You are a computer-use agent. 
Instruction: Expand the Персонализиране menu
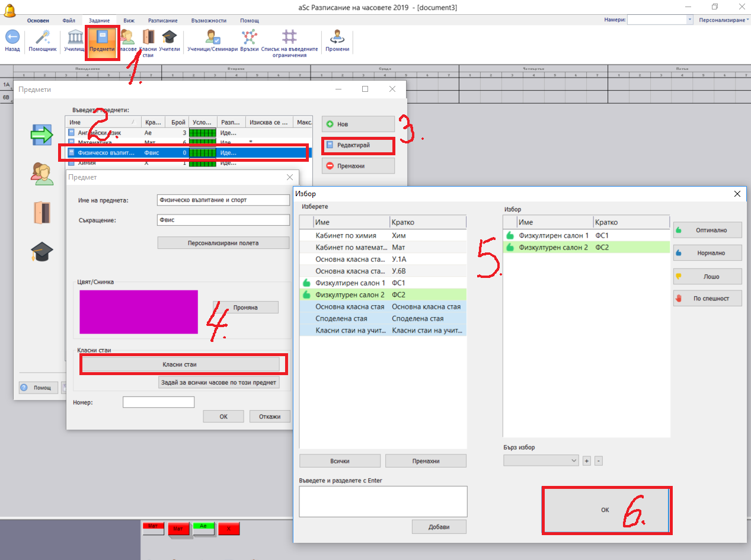click(723, 20)
